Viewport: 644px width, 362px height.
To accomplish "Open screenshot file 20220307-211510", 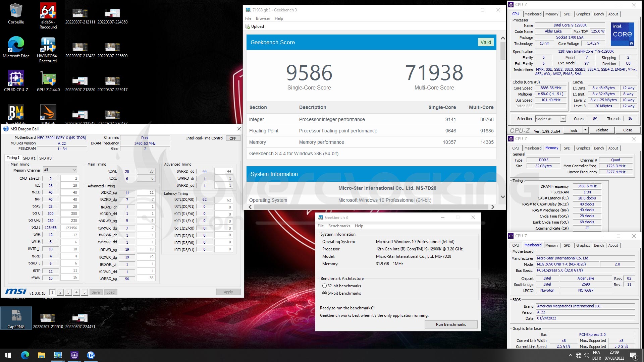I will [x=48, y=320].
